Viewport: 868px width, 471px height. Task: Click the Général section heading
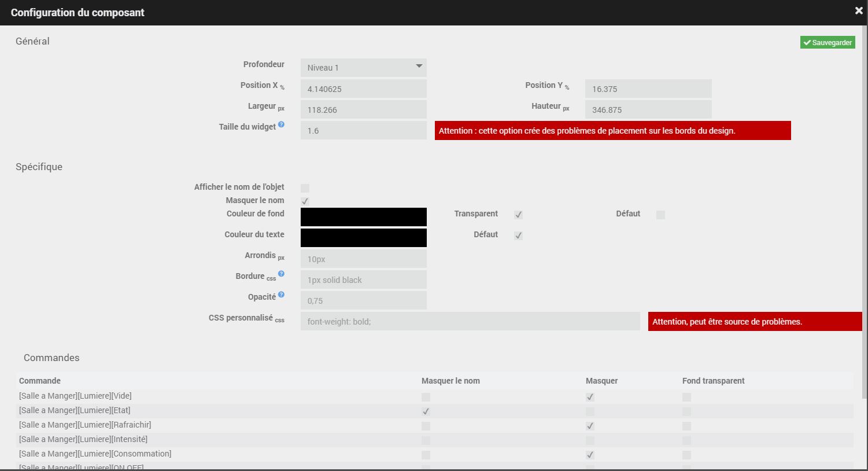pyautogui.click(x=32, y=41)
